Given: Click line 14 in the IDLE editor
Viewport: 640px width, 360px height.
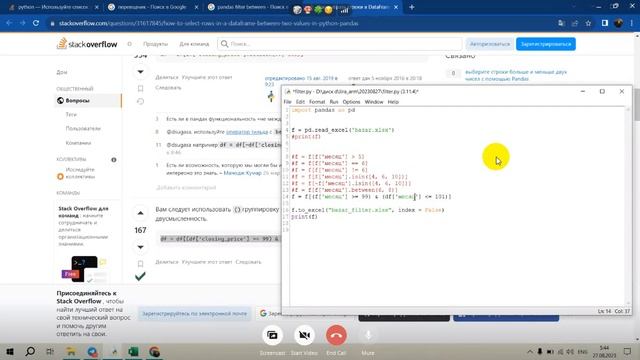Looking at the screenshot, I should pos(371,197).
